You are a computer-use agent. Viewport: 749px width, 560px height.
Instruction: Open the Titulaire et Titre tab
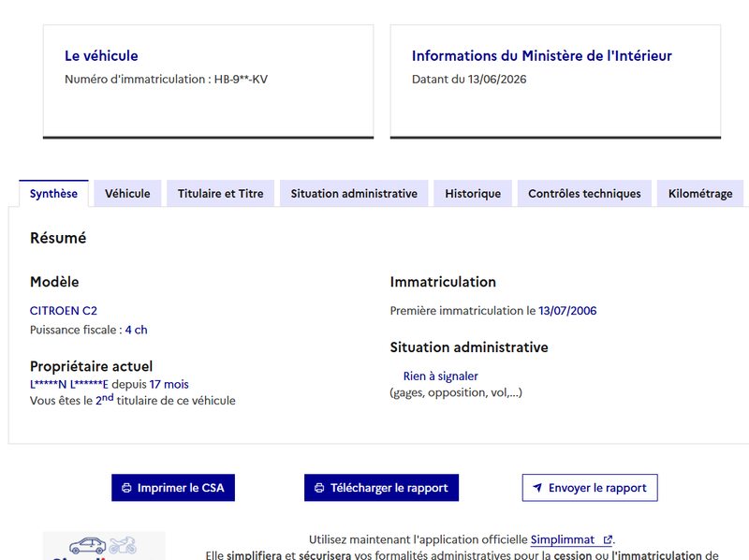(220, 194)
